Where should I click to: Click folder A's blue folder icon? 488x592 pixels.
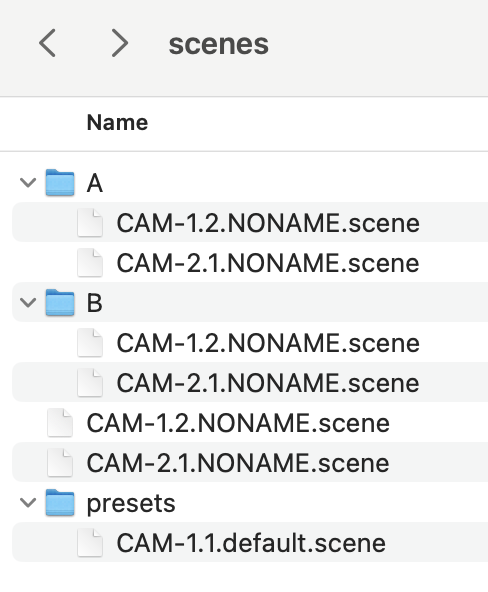60,183
